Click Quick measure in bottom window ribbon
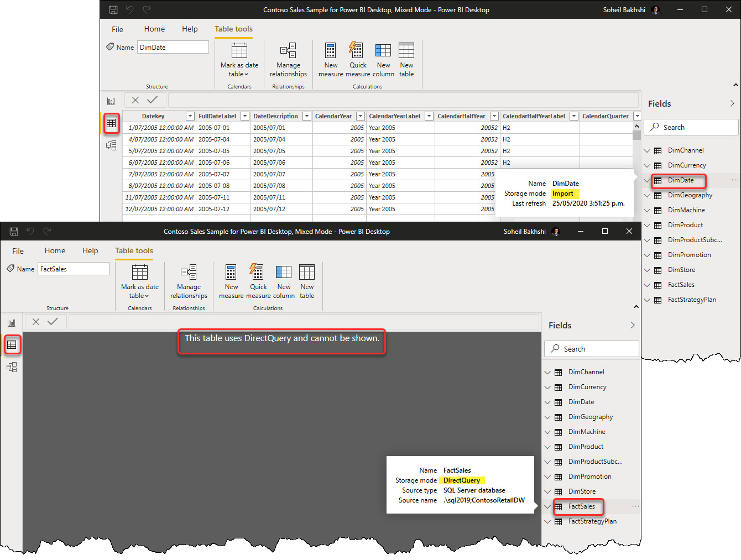 [258, 281]
